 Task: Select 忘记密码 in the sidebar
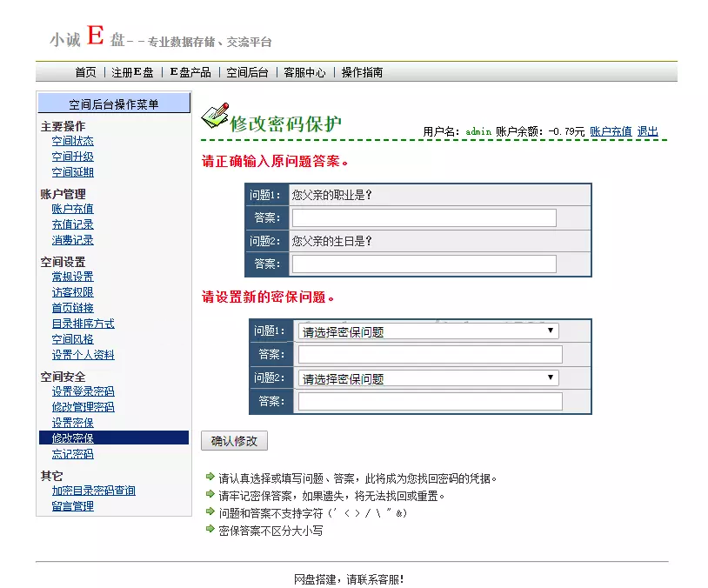point(72,454)
